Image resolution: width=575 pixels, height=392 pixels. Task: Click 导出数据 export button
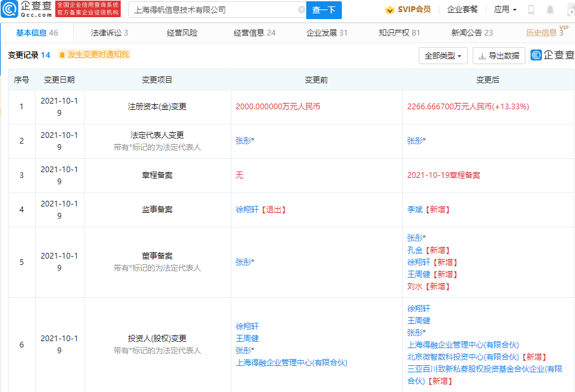[x=499, y=56]
